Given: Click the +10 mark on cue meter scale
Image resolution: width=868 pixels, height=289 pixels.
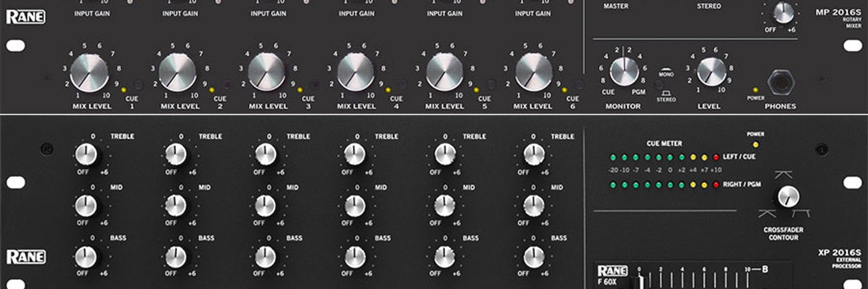Looking at the screenshot, I should tap(716, 170).
